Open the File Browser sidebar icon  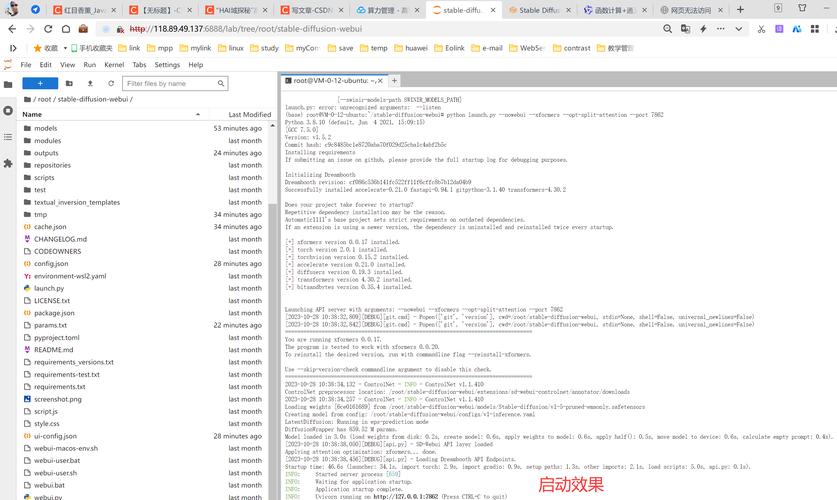(8, 84)
